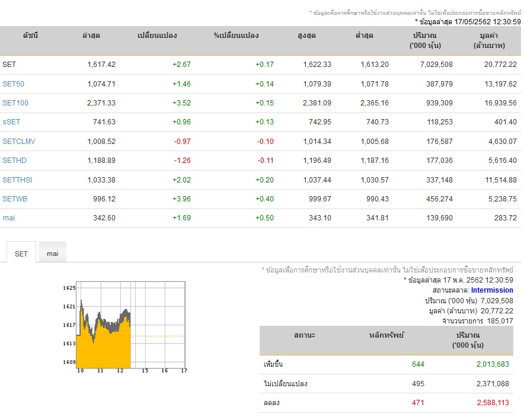Select advancing securities count 644
The height and width of the screenshot is (420, 524).
pyautogui.click(x=418, y=364)
